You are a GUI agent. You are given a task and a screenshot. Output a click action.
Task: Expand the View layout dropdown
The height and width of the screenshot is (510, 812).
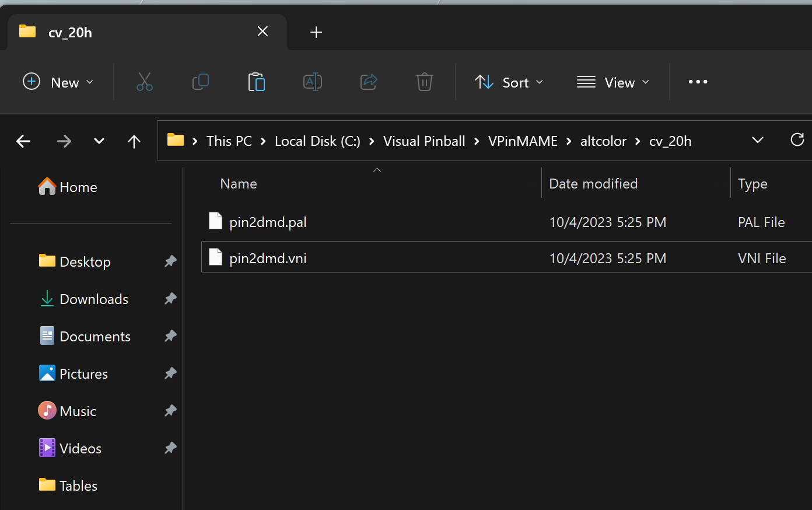(612, 82)
